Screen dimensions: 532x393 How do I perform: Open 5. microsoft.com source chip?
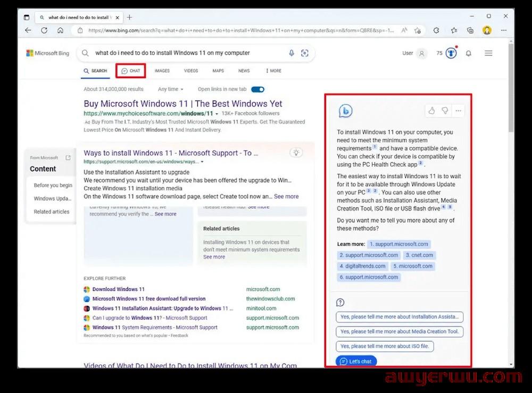413,266
